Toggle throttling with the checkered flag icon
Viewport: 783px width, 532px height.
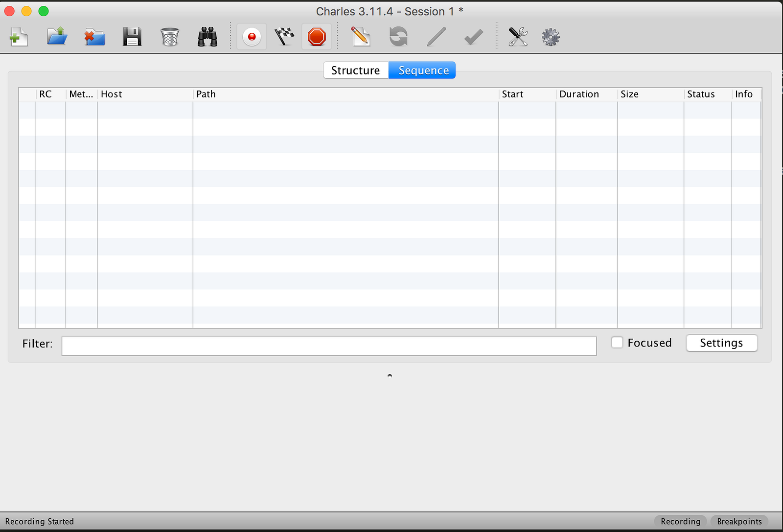point(284,37)
